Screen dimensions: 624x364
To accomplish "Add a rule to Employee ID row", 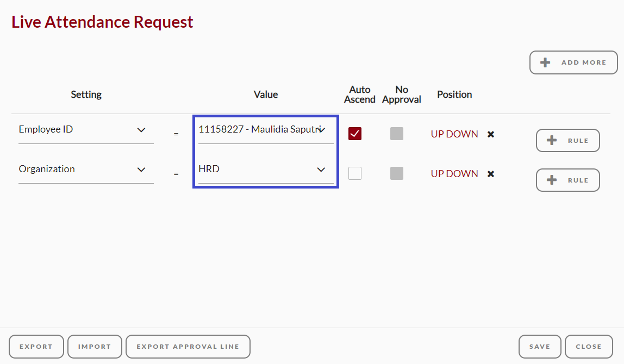I will [x=568, y=140].
